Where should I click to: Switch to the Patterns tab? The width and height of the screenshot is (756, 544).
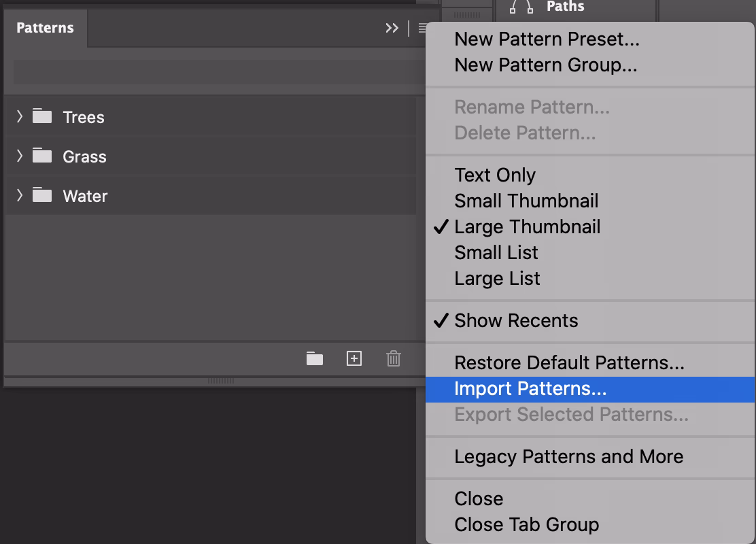point(45,28)
